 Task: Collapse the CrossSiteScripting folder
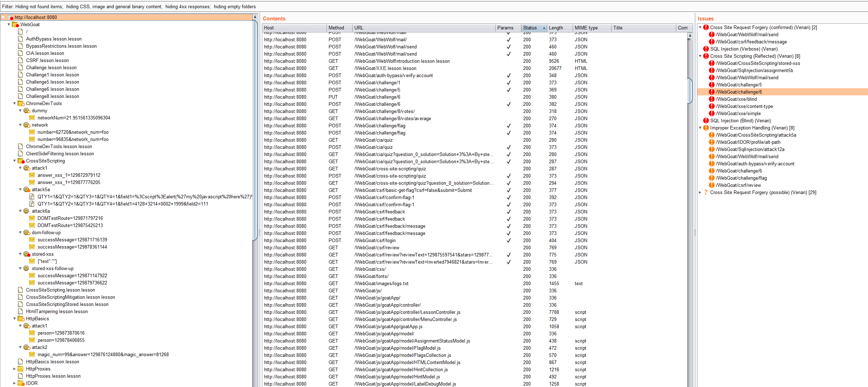pyautogui.click(x=15, y=161)
